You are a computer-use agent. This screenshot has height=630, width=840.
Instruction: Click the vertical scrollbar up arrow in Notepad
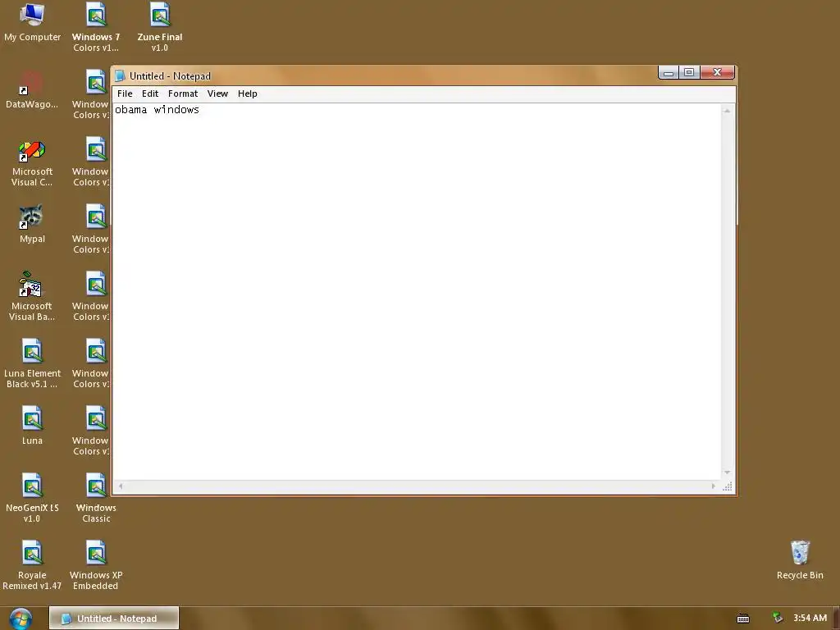coord(727,111)
